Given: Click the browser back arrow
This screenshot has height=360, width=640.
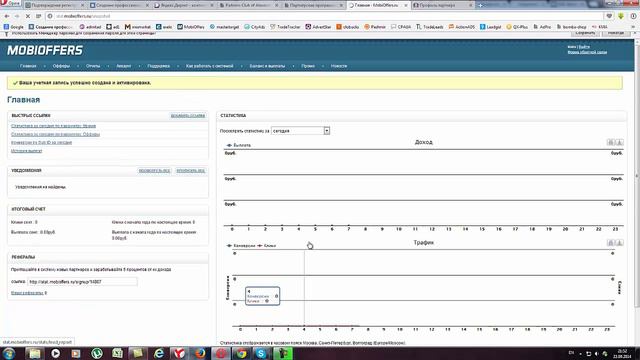Looking at the screenshot, I should click(7, 16).
